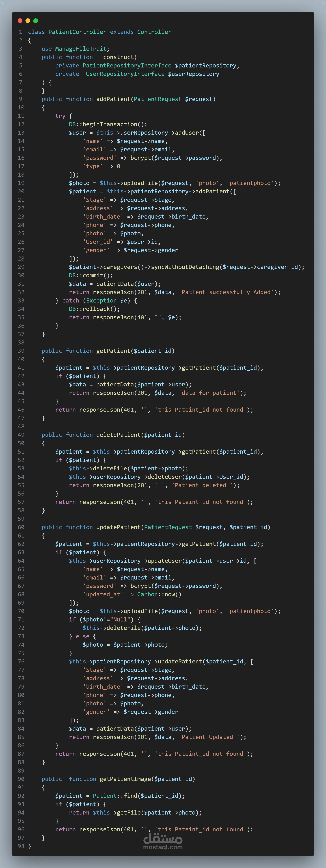This screenshot has width=326, height=868.
Task: Click the updatePatient function declaration name
Action: pos(118,527)
